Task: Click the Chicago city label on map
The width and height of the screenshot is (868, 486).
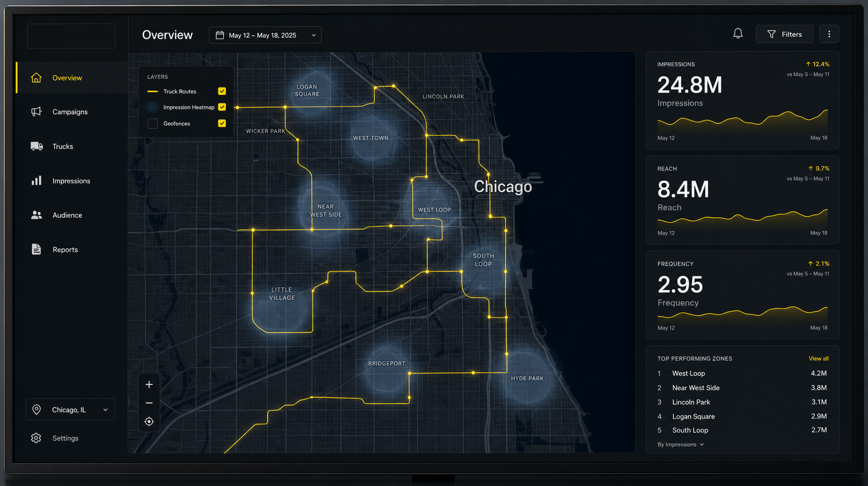Action: click(503, 187)
